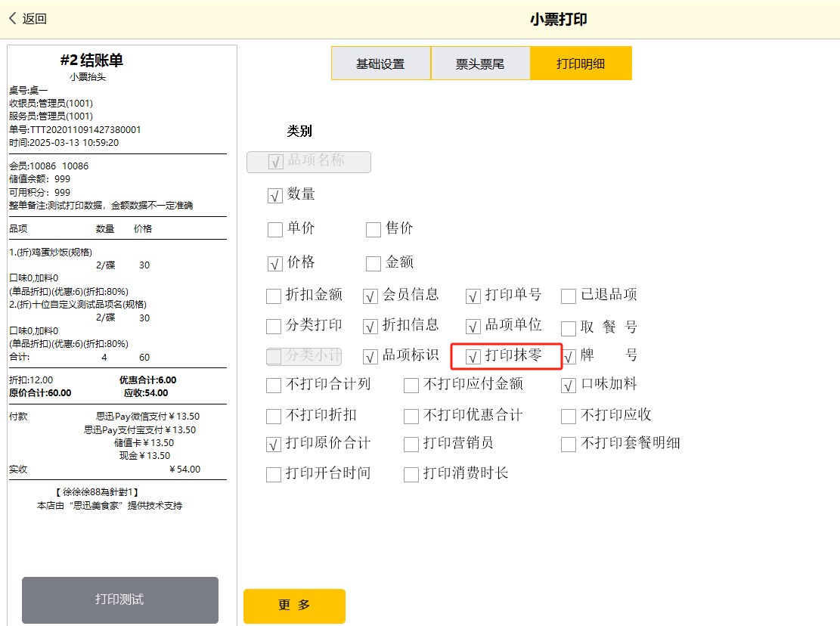Toggle the 金额 checkbox
840x626 pixels.
(x=374, y=264)
